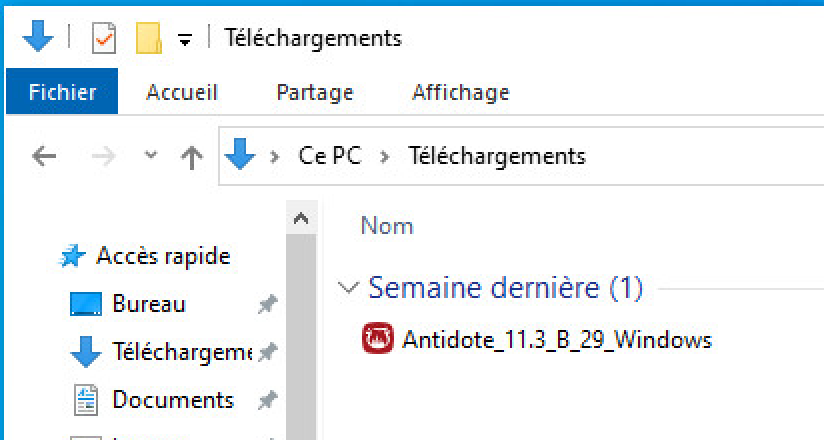Go back using the left arrow button

tap(44, 156)
